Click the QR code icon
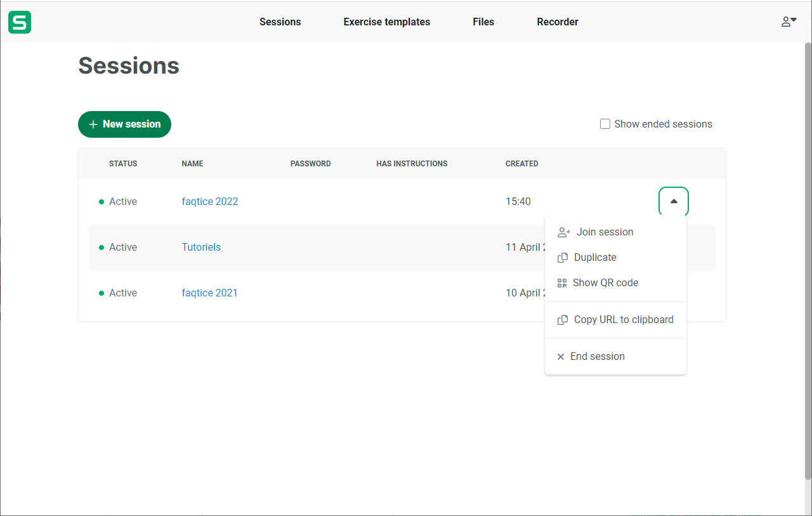 coord(561,283)
